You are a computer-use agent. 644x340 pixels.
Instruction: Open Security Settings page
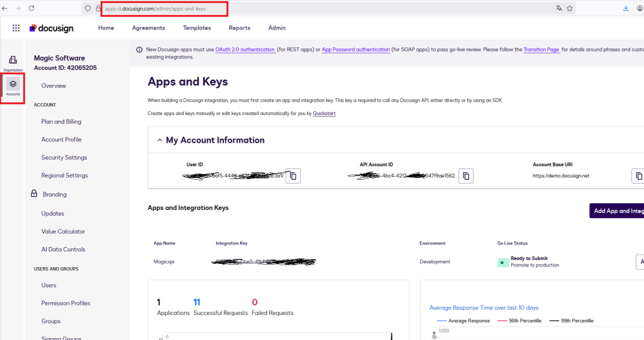tap(64, 157)
